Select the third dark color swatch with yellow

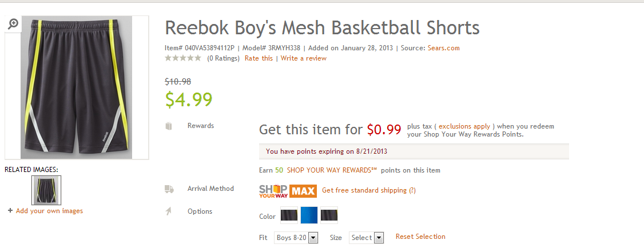click(x=329, y=215)
